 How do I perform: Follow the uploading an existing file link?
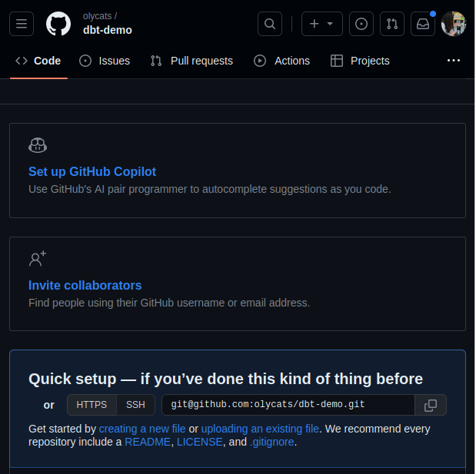coord(260,429)
